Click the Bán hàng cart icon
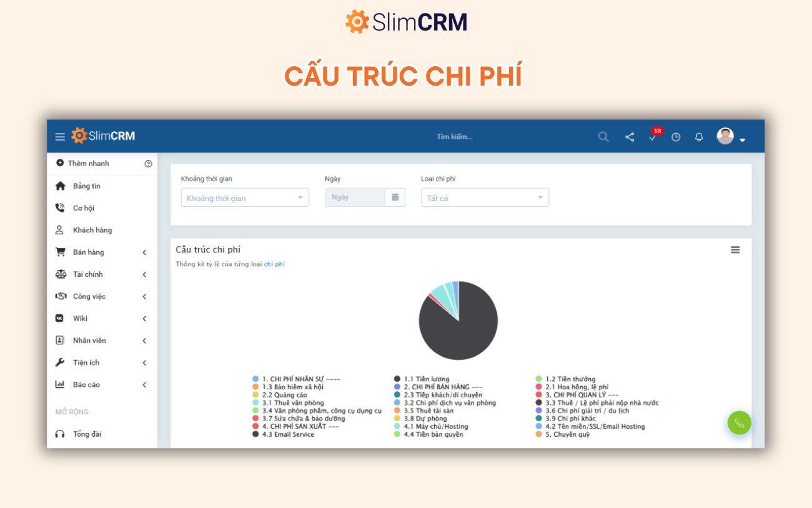 tap(60, 252)
